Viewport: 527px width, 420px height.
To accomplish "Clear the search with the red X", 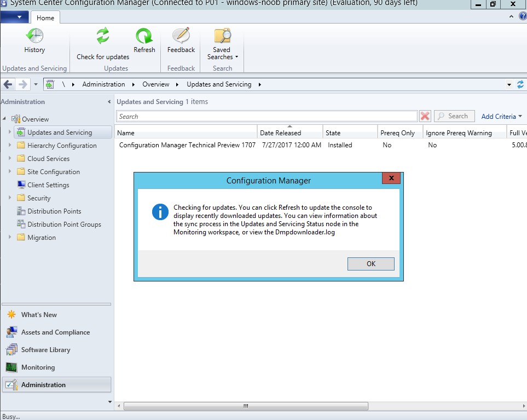I will point(425,116).
